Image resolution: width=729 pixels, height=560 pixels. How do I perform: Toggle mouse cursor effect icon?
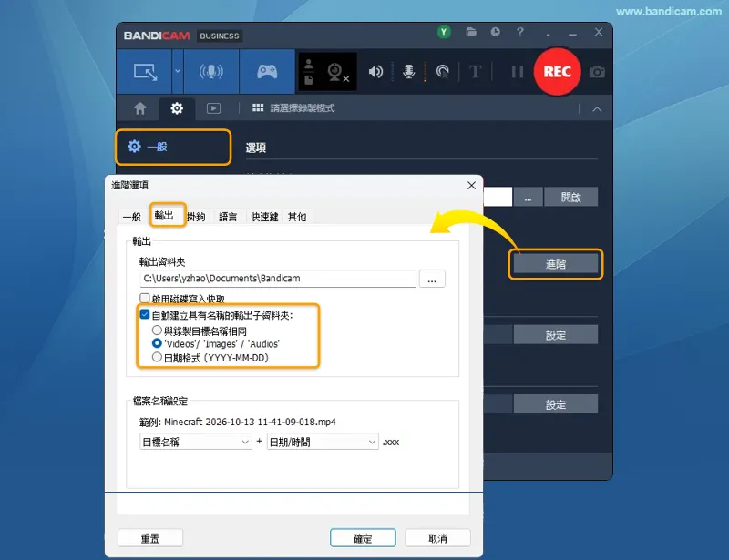[x=443, y=72]
